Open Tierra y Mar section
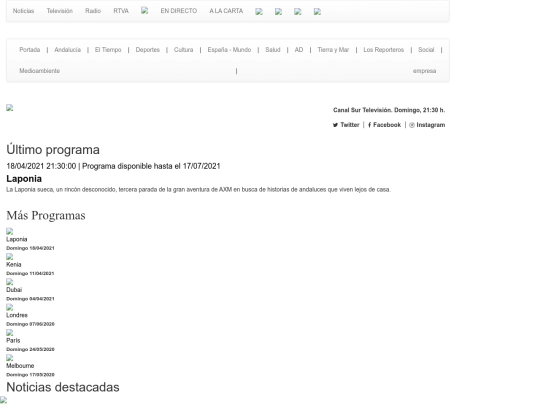This screenshot has height=405, width=540. click(333, 50)
